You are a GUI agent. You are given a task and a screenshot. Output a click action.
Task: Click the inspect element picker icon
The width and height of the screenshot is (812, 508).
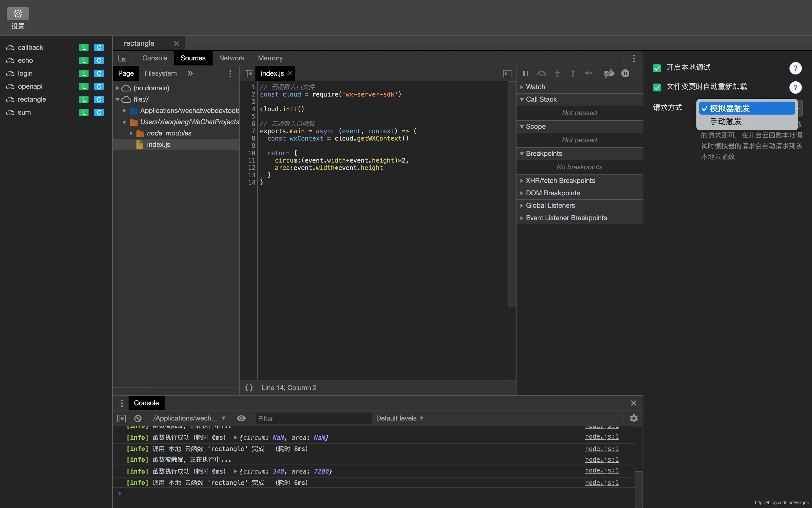(x=122, y=58)
